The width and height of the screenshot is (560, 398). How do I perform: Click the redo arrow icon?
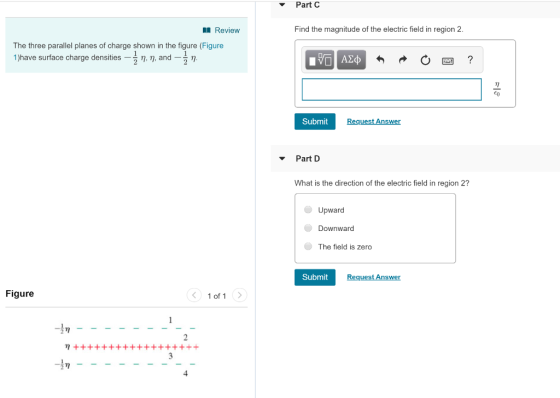pyautogui.click(x=403, y=60)
